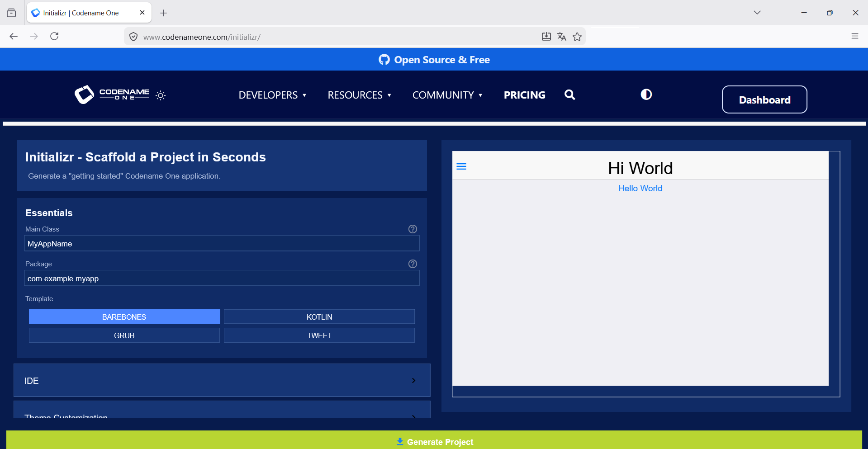Open hamburger menu in Hi World preview
This screenshot has width=868, height=449.
click(x=461, y=166)
